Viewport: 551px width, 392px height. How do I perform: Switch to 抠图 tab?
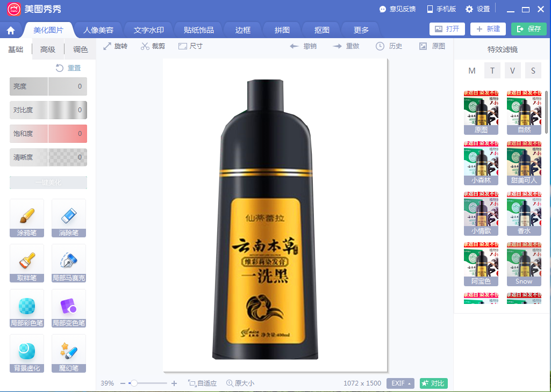(x=322, y=30)
